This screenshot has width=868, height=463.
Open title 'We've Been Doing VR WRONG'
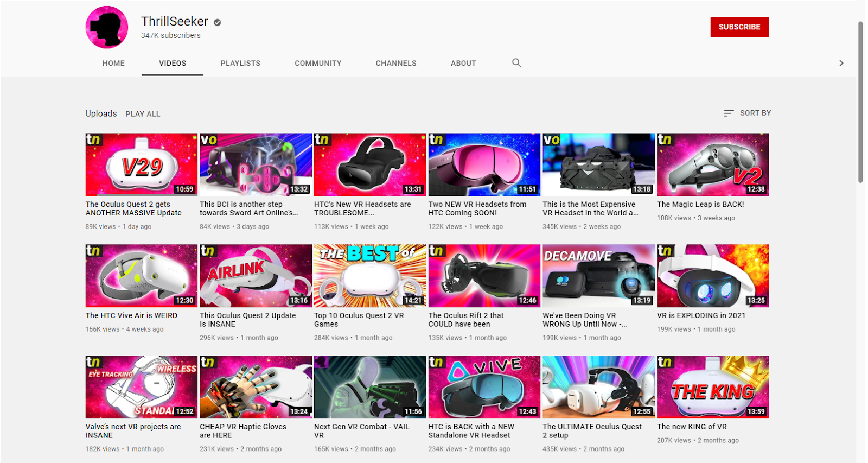pyautogui.click(x=585, y=320)
